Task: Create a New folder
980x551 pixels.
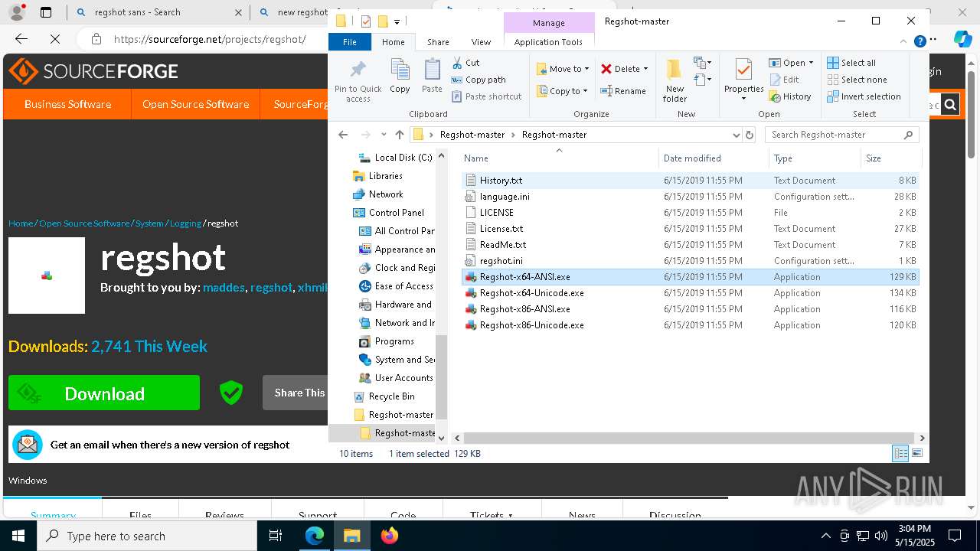Action: [x=675, y=80]
